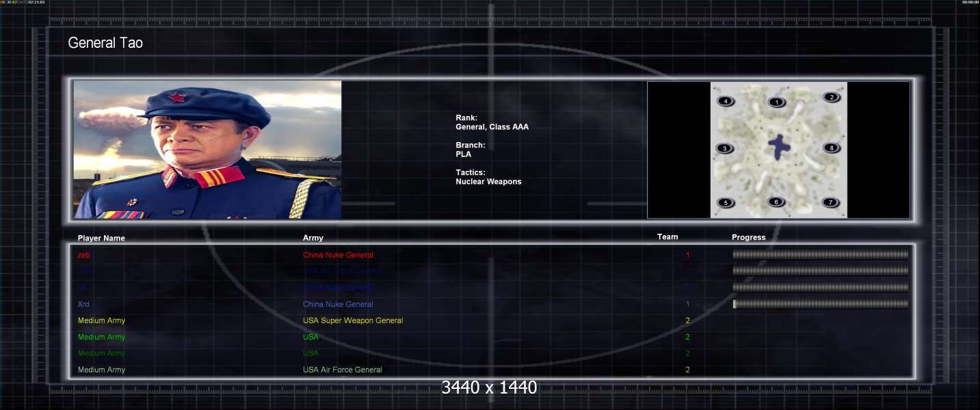This screenshot has width=980, height=410.
Task: Select start position 1 on the map
Action: [x=776, y=102]
